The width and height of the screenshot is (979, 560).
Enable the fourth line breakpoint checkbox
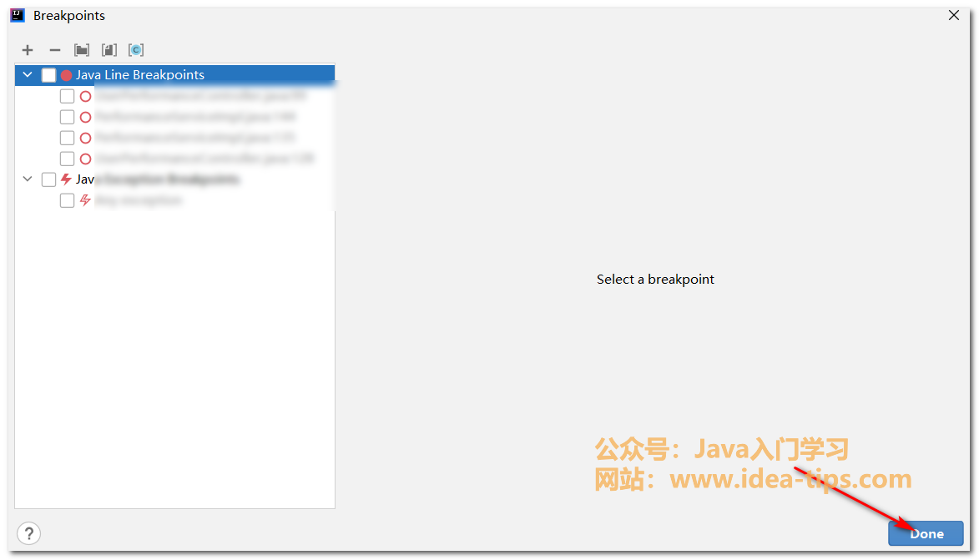67,159
